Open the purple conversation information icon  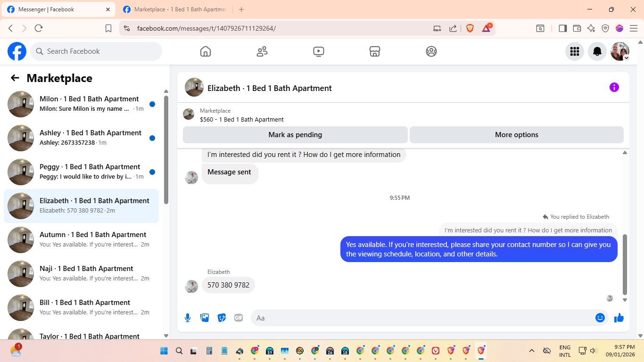[x=614, y=87]
